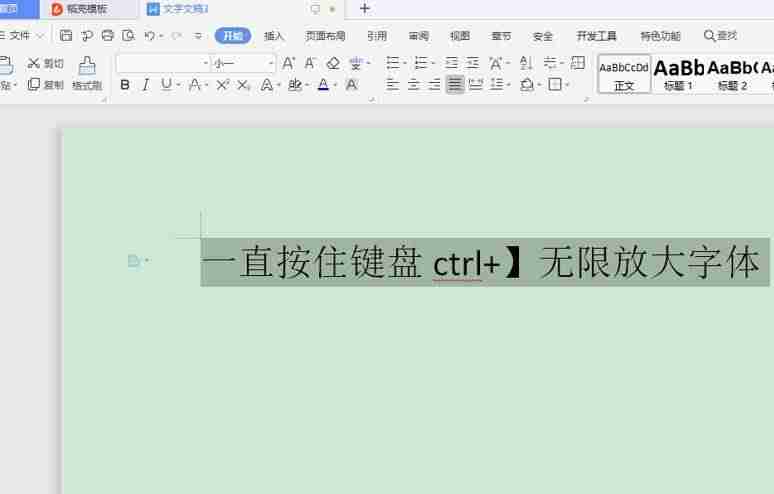Apply the 正文 body text style

coord(624,74)
